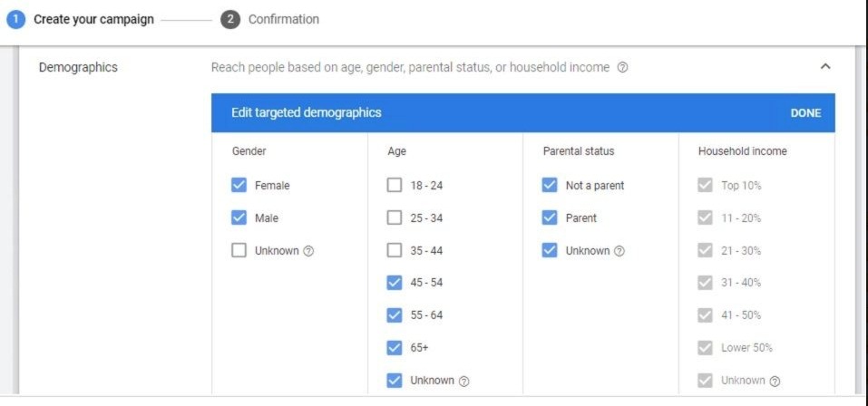The height and width of the screenshot is (406, 868).
Task: Go to the Confirmation step
Action: (x=283, y=19)
